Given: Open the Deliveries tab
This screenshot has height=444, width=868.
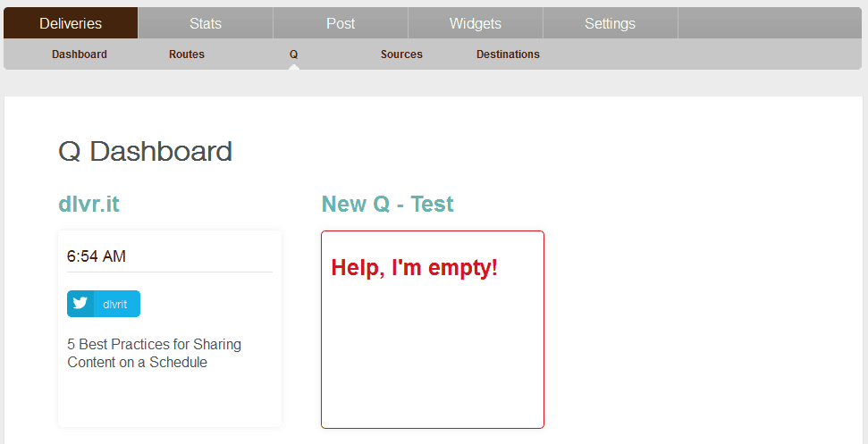Looking at the screenshot, I should pos(71,23).
